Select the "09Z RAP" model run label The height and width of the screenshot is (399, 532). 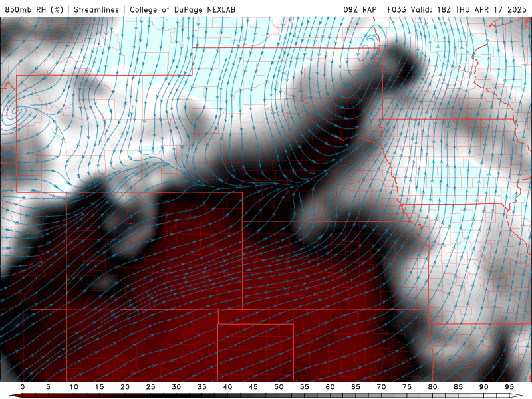coord(360,9)
